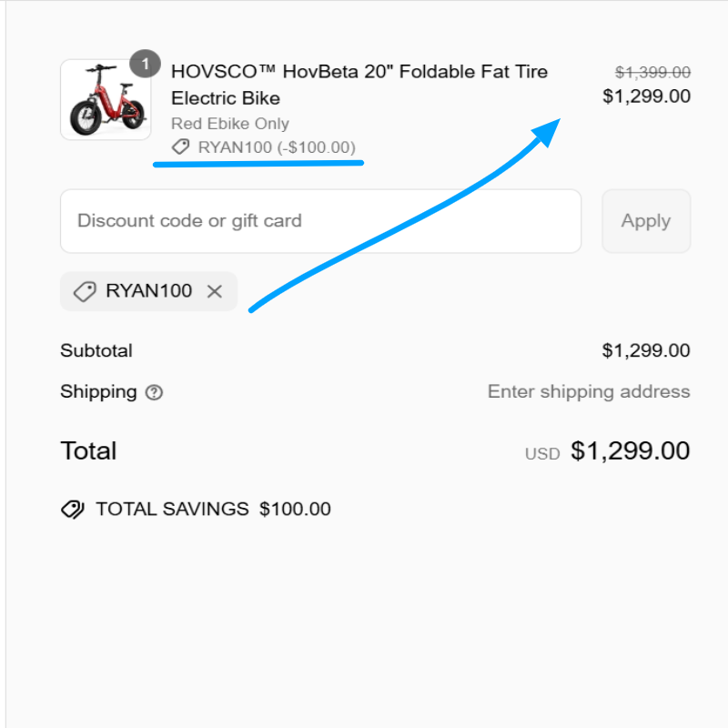
Task: Click the quantity badge on the bike thumbnail
Action: coord(145,66)
